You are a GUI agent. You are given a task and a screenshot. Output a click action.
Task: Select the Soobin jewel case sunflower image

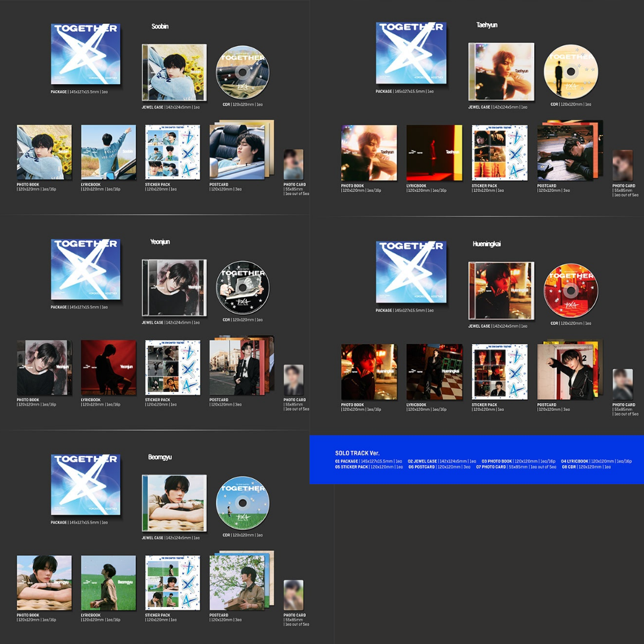174,72
